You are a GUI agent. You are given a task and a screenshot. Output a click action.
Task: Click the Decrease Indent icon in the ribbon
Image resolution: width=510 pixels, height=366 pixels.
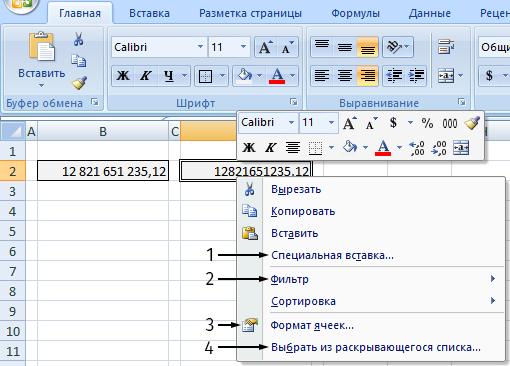pyautogui.click(x=394, y=76)
